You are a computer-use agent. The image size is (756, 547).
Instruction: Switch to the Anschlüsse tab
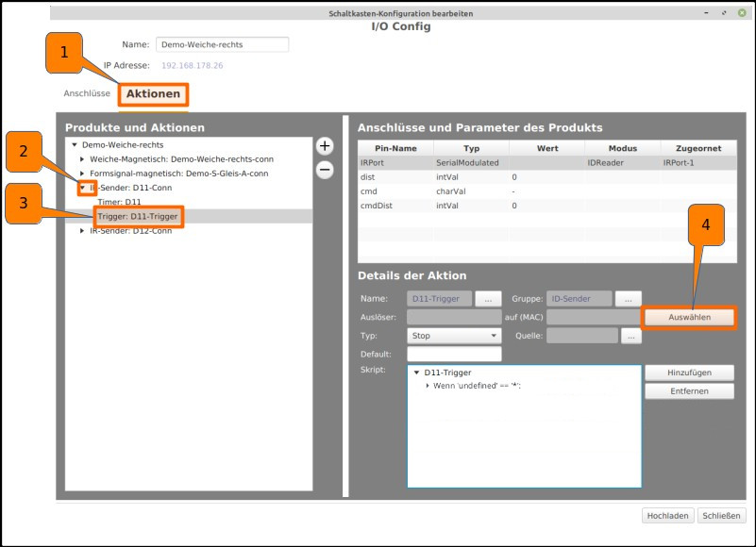tap(87, 93)
